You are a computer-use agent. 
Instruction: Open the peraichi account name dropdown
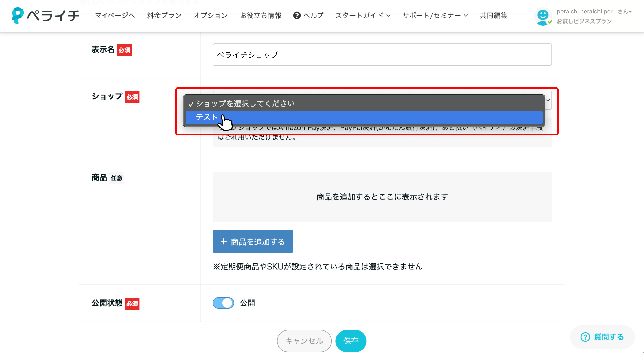594,11
